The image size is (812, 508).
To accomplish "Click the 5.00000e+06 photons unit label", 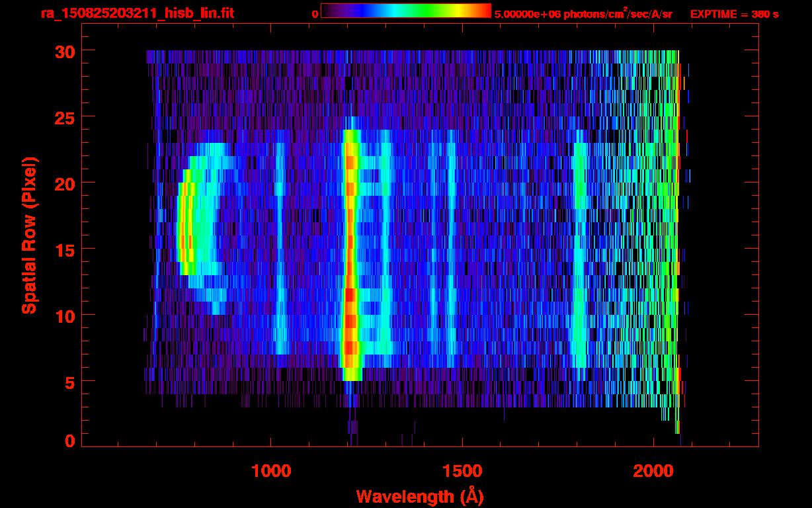I will 583,14.
